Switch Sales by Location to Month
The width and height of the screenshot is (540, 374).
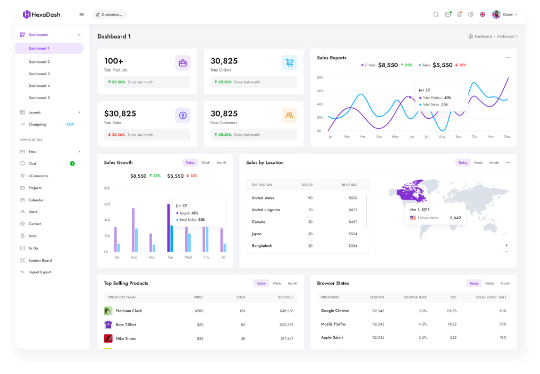click(x=494, y=163)
